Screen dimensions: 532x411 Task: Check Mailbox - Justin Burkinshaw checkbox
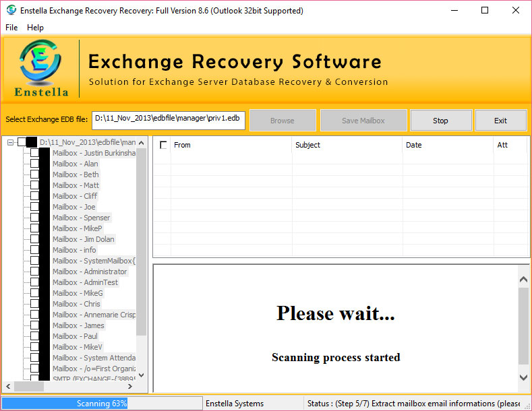pyautogui.click(x=34, y=153)
